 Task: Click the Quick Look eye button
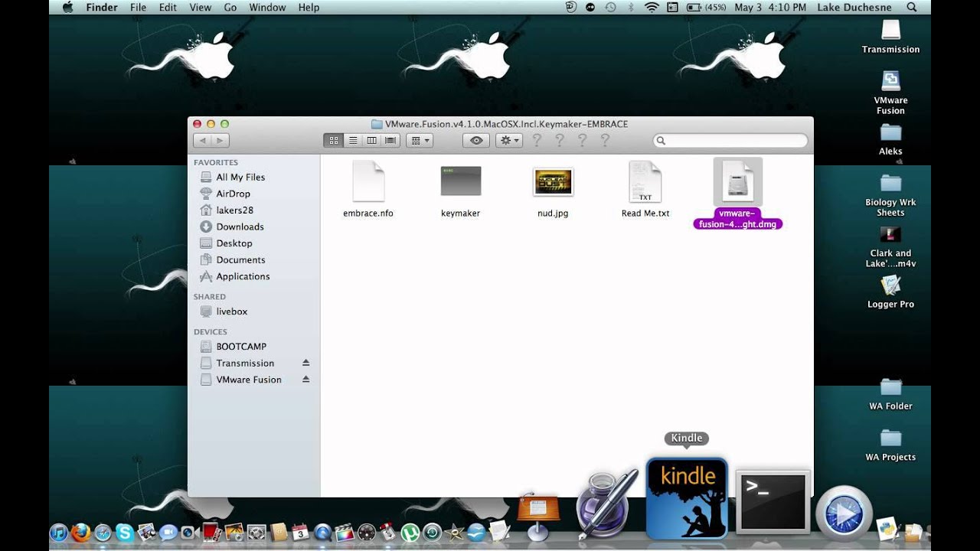click(476, 141)
